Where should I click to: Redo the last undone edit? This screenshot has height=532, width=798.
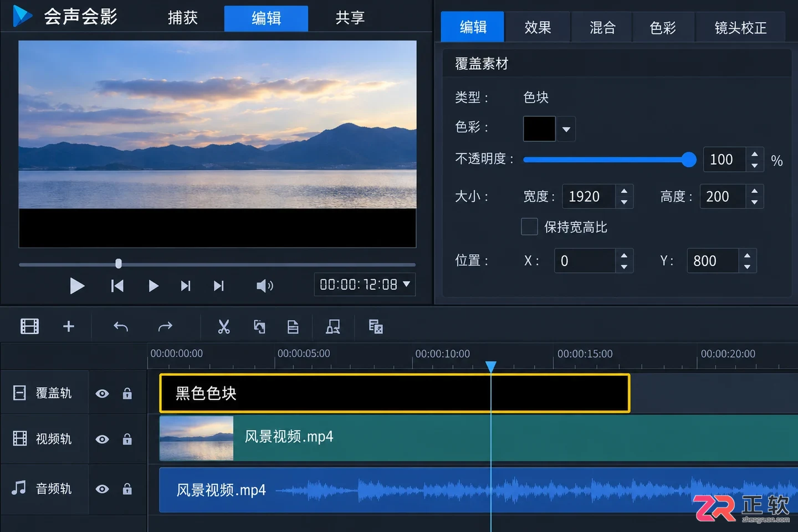coord(165,327)
